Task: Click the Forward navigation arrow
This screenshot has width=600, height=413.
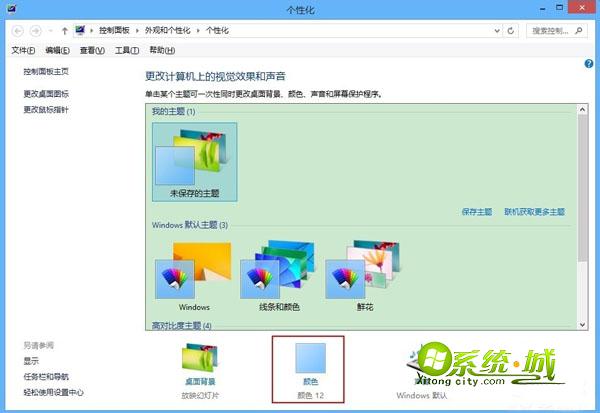Action: point(36,31)
